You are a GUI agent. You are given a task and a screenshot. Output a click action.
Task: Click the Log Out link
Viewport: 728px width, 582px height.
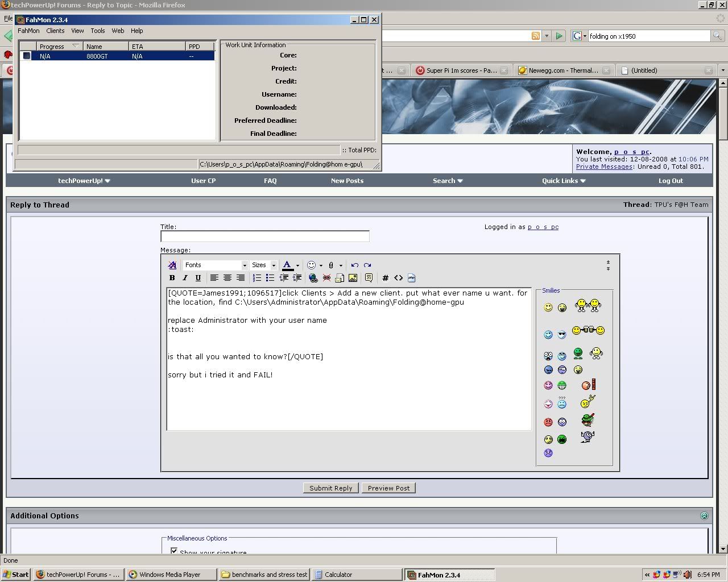(671, 181)
